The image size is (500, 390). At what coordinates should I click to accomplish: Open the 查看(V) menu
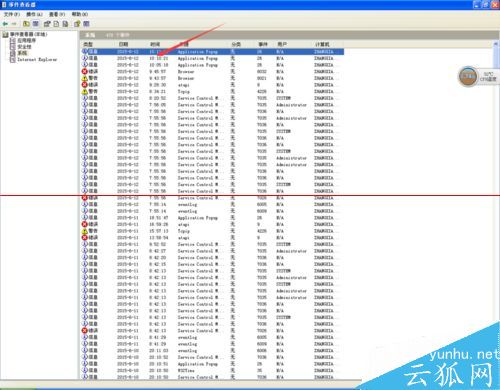(57, 14)
